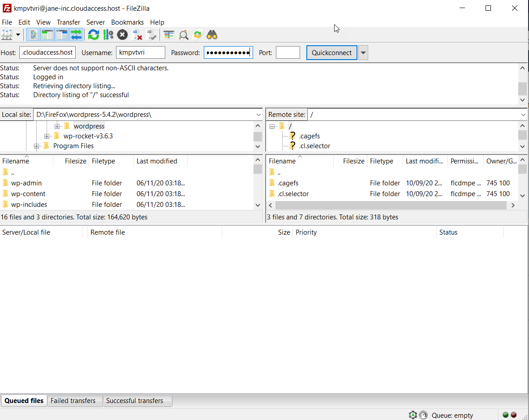The height and width of the screenshot is (420, 529).
Task: Click message log scroll down arrow
Action: click(522, 100)
